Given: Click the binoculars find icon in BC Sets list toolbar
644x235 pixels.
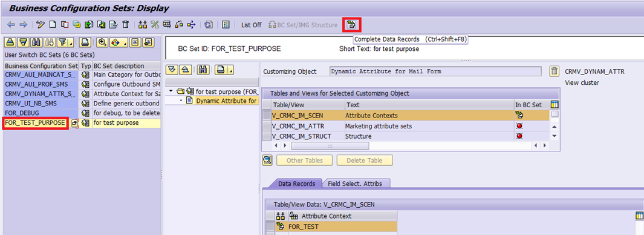Looking at the screenshot, I should (36, 42).
